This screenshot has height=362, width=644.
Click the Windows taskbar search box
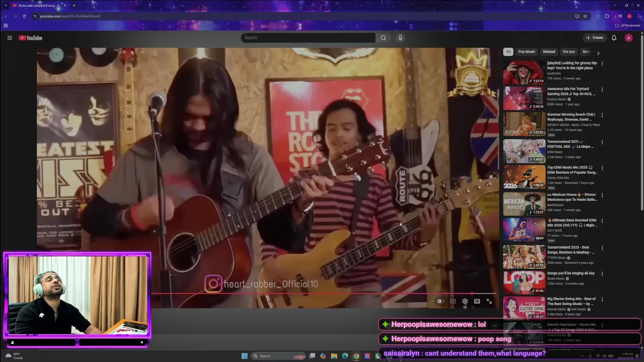coord(278,356)
